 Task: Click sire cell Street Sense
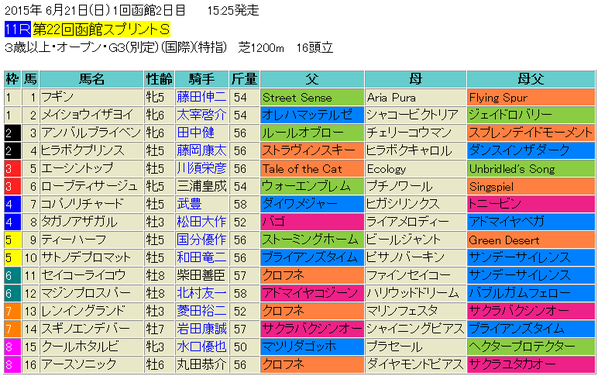(x=312, y=97)
